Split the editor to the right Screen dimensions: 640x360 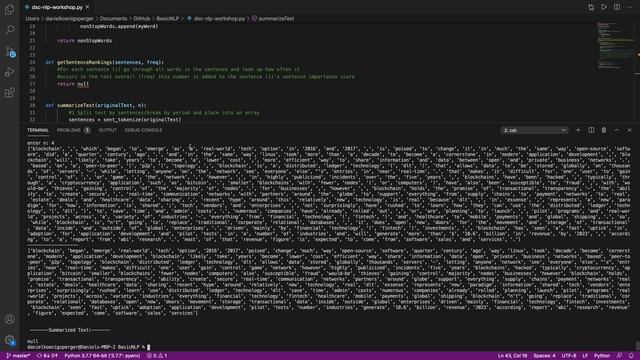point(617,7)
